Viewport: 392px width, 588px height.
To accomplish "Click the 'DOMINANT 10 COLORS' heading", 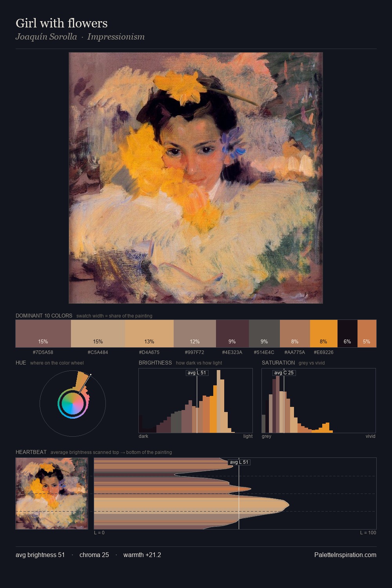I will 44,316.
